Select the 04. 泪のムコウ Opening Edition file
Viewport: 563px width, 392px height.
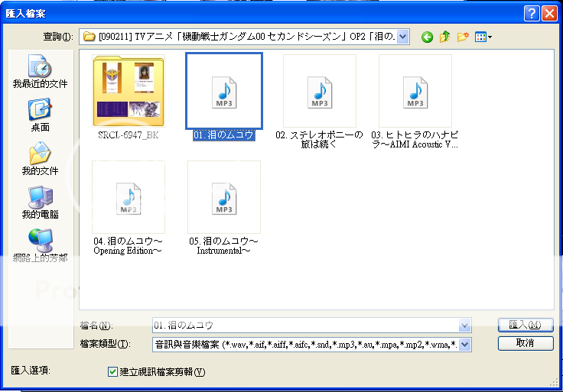128,197
